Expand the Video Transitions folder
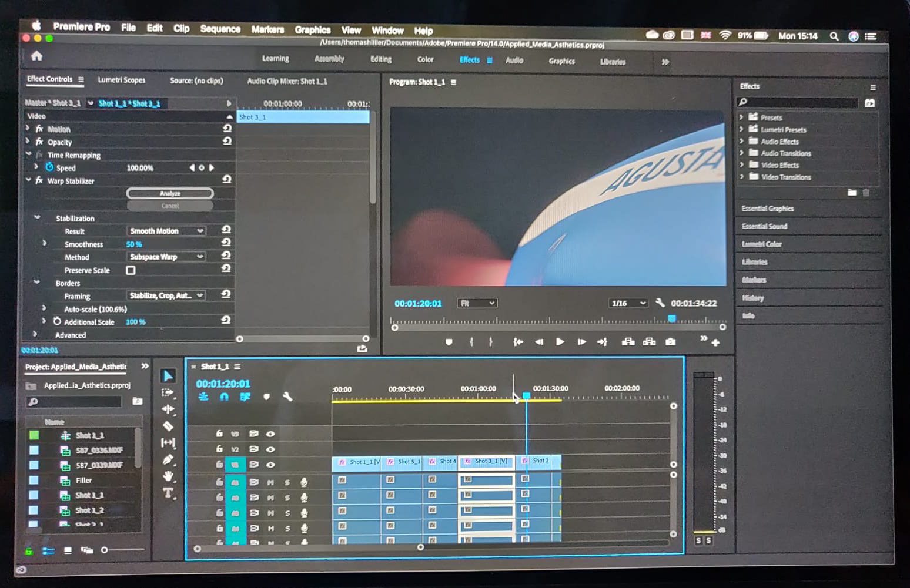The height and width of the screenshot is (588, 910). point(742,177)
